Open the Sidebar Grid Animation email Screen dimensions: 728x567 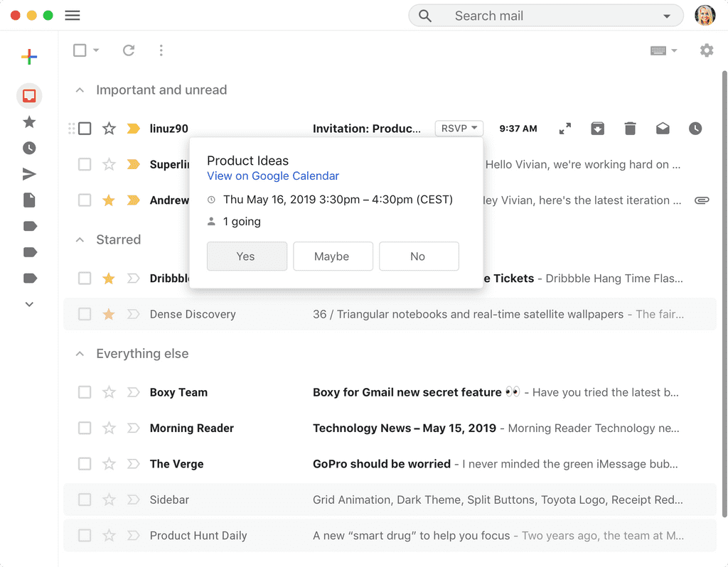click(x=390, y=499)
